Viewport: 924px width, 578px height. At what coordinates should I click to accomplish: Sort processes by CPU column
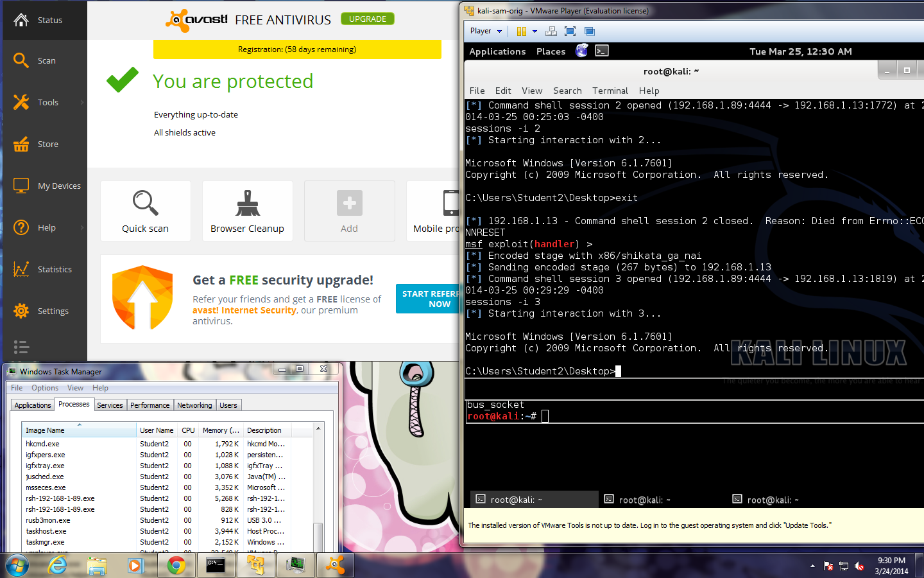188,430
